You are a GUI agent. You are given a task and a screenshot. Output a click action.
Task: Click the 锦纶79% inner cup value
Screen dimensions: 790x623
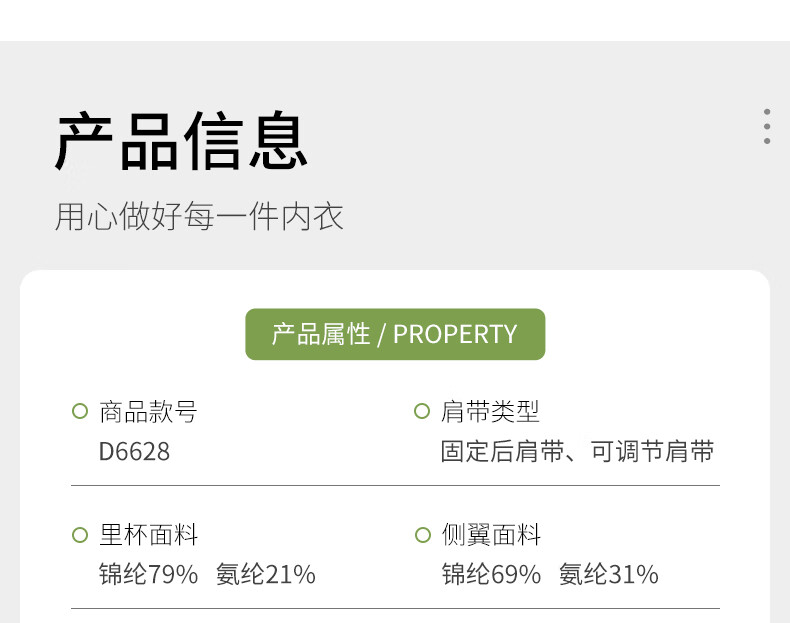tap(149, 574)
